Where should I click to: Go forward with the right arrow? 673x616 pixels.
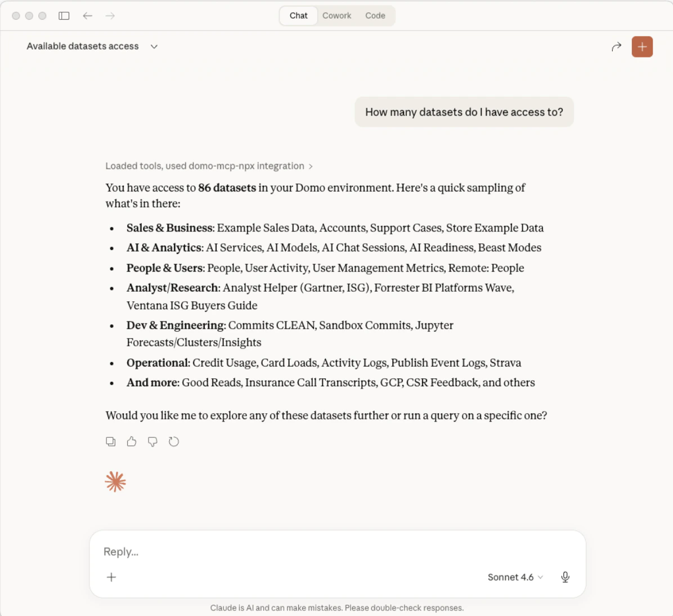tap(110, 16)
